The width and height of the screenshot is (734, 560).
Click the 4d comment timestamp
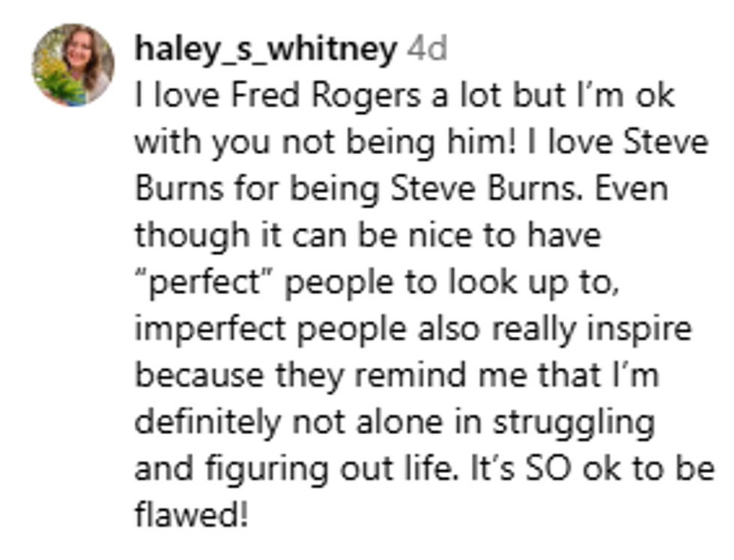(x=426, y=49)
